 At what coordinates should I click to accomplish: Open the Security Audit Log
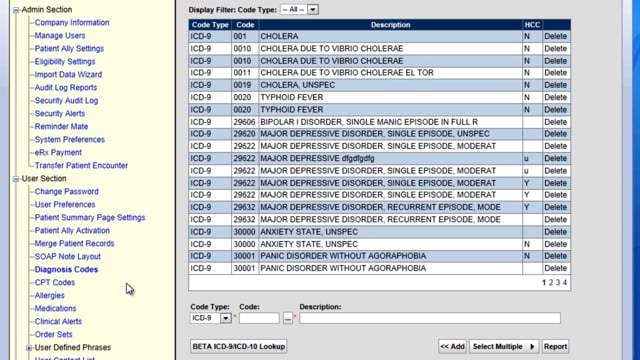[x=66, y=100]
